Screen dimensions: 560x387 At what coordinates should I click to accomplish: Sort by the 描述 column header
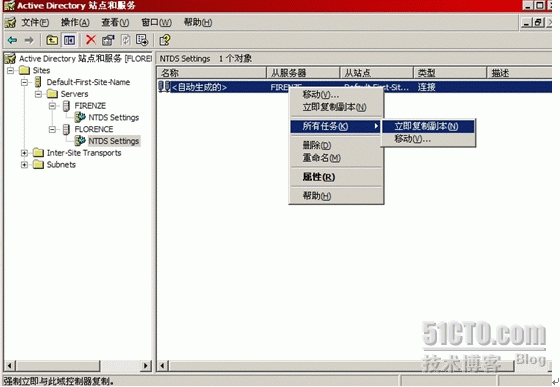tap(520, 73)
